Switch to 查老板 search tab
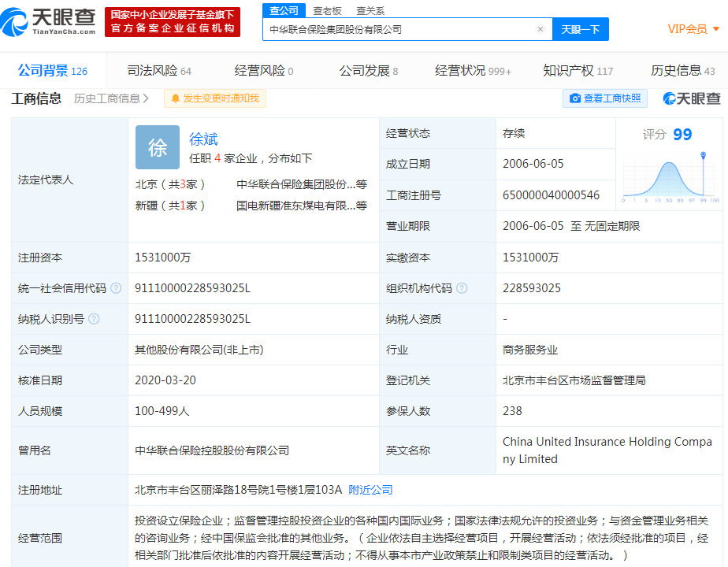The image size is (728, 567). [x=327, y=10]
